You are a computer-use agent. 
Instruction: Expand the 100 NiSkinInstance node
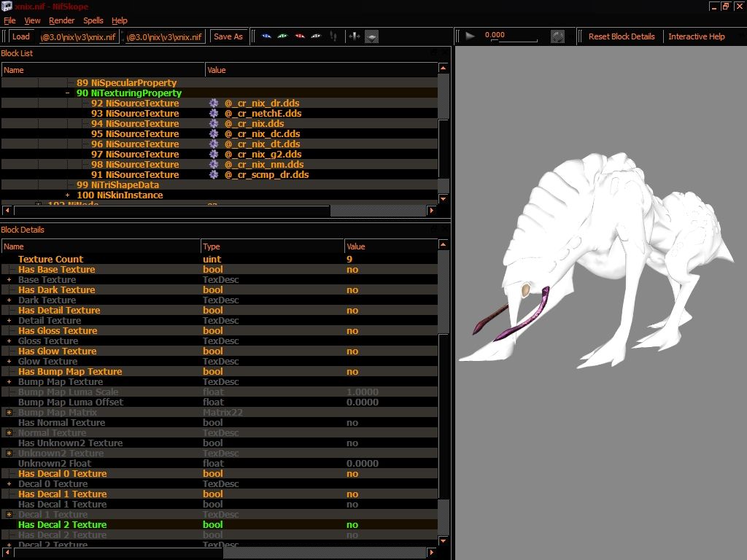pos(68,195)
